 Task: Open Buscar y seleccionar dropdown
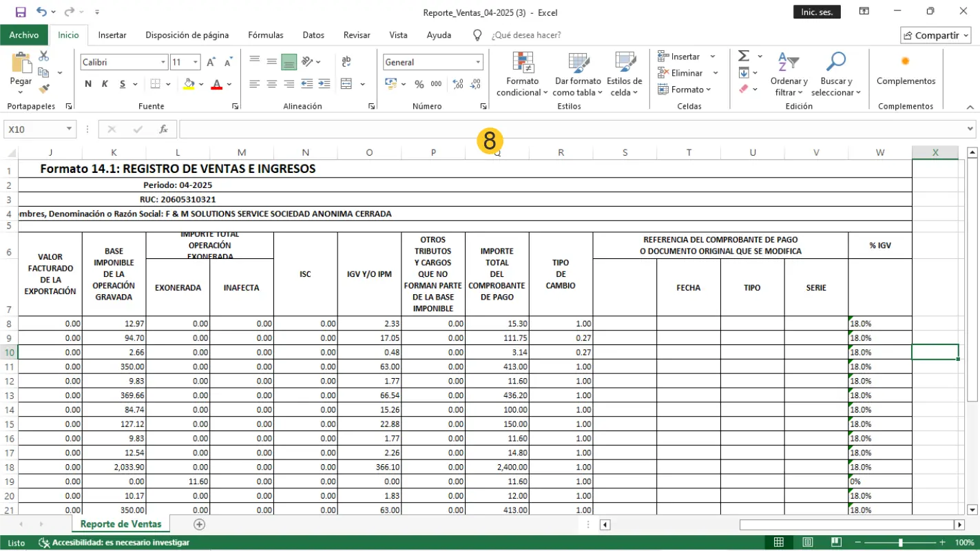(835, 74)
